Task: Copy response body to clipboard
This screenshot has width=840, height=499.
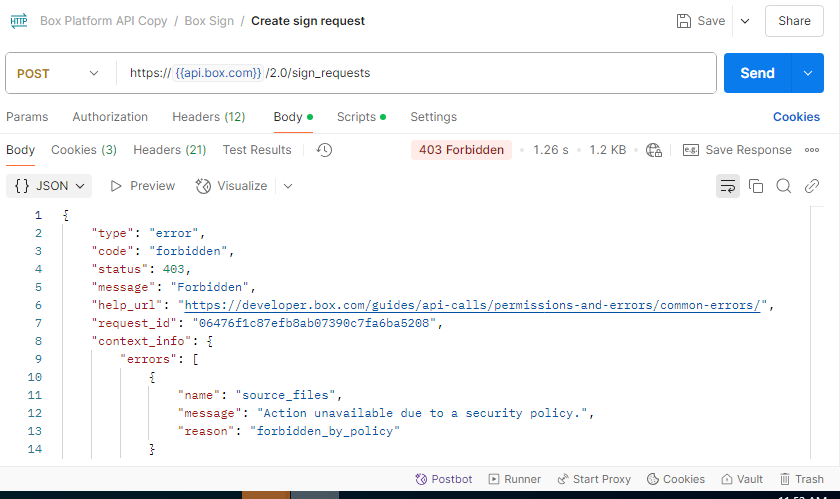Action: [756, 186]
